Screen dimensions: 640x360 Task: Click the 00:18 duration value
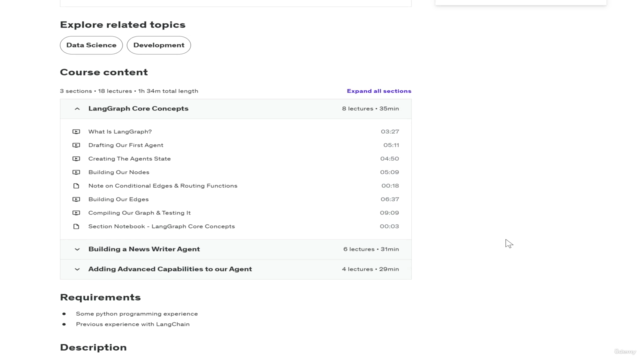(390, 186)
